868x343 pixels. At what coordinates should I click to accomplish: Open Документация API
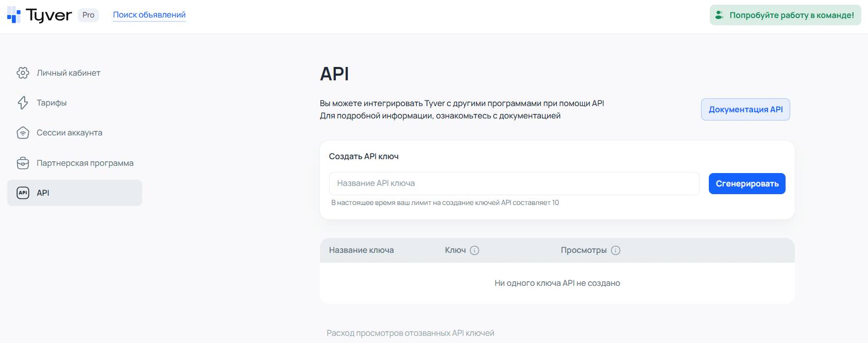745,109
